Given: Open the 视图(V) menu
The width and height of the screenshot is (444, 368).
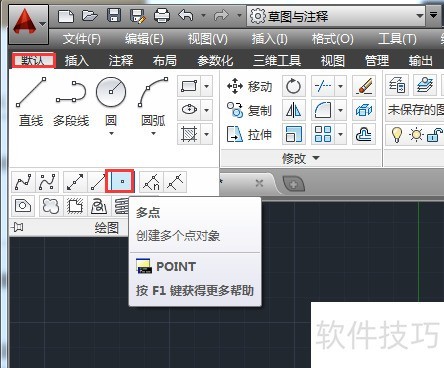Looking at the screenshot, I should pyautogui.click(x=207, y=39).
